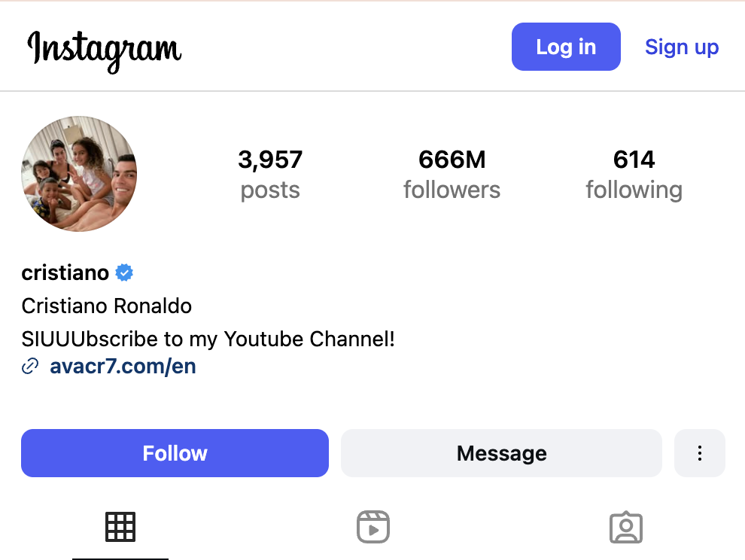This screenshot has width=745, height=560.
Task: View the 666M followers list
Action: tap(452, 174)
